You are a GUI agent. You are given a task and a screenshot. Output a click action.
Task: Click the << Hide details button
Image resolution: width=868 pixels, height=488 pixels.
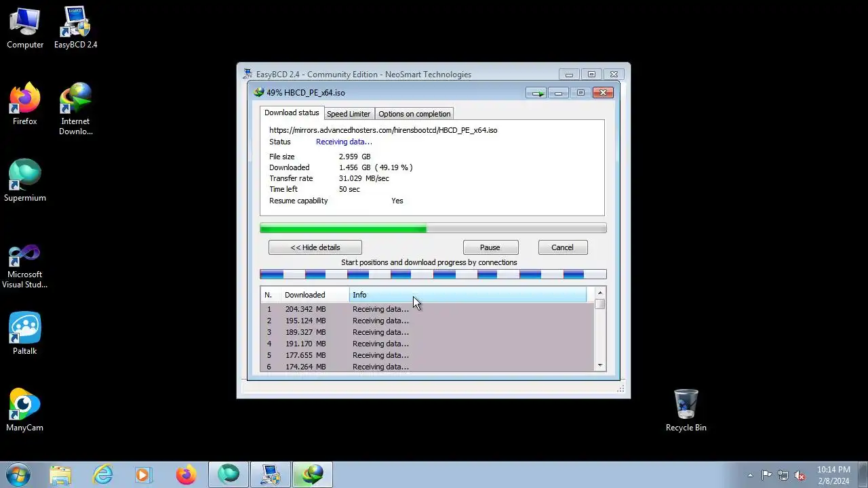point(315,247)
